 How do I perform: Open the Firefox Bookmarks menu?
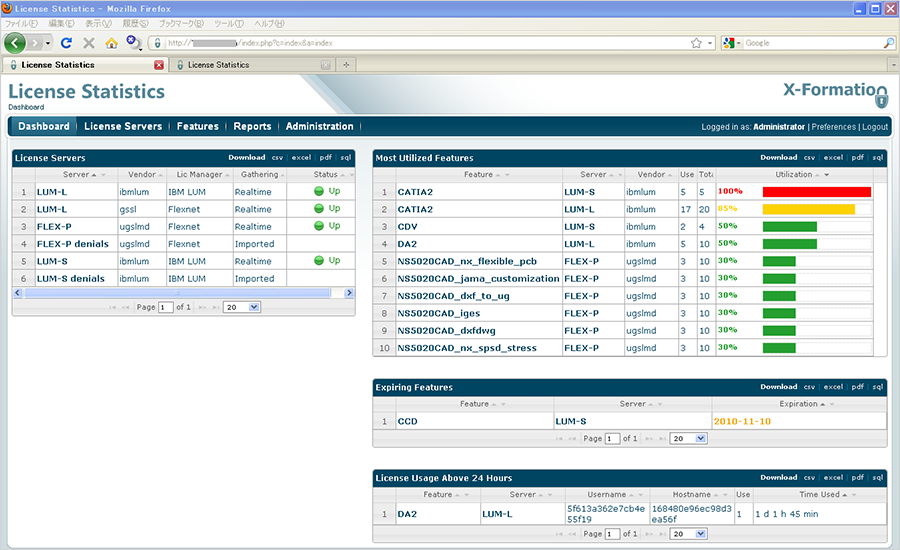pos(181,24)
